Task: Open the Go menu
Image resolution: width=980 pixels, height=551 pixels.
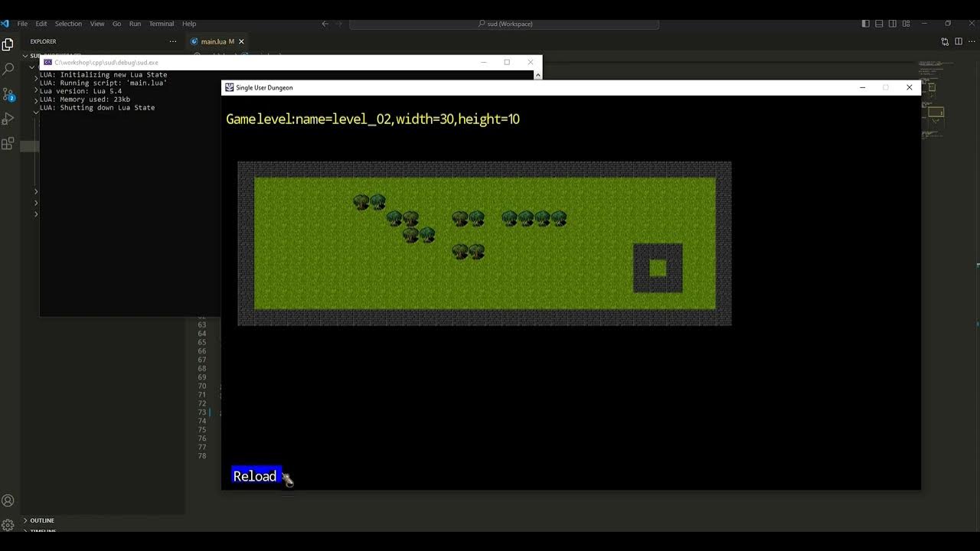Action: point(117,24)
